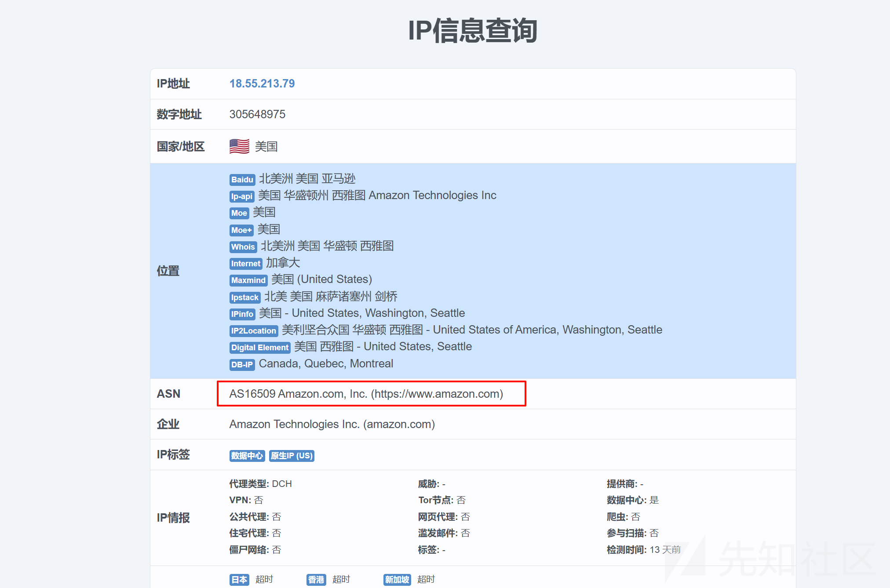This screenshot has height=588, width=890.
Task: Click the 数据中心: 是 intelligence entry
Action: pyautogui.click(x=633, y=500)
